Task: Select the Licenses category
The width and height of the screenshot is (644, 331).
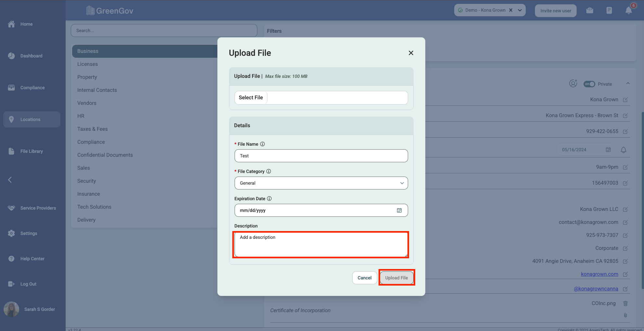Action: pos(87,64)
